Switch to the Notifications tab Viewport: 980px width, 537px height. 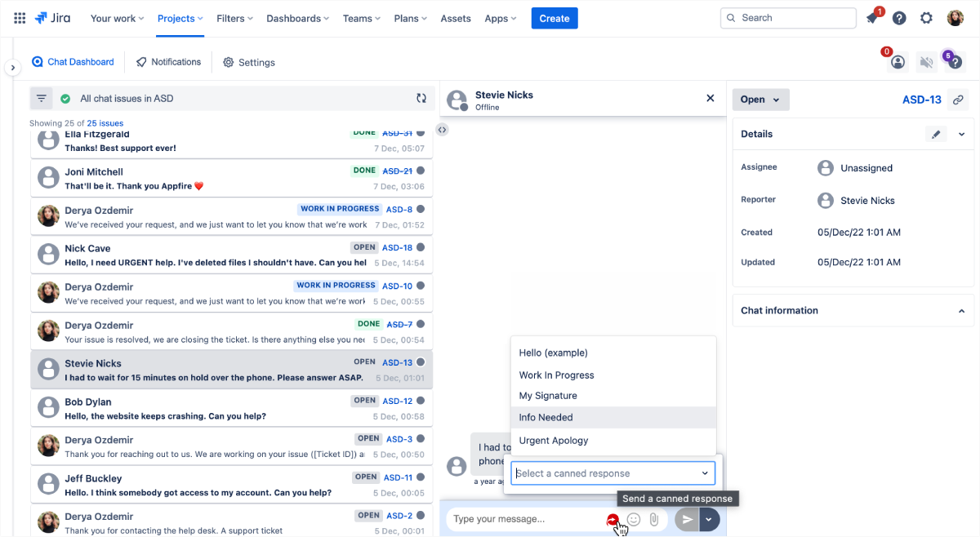(168, 62)
